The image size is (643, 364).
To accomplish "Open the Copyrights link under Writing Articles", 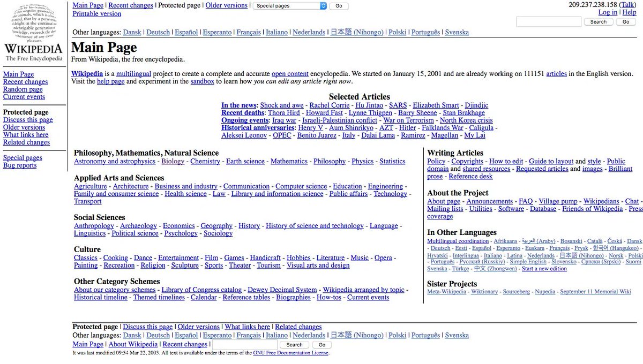I will pyautogui.click(x=467, y=161).
